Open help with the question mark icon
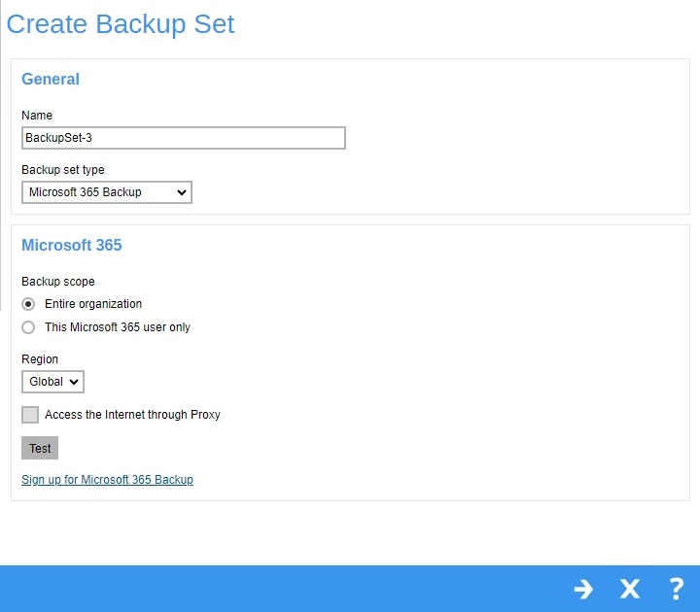The height and width of the screenshot is (612, 700). (677, 590)
